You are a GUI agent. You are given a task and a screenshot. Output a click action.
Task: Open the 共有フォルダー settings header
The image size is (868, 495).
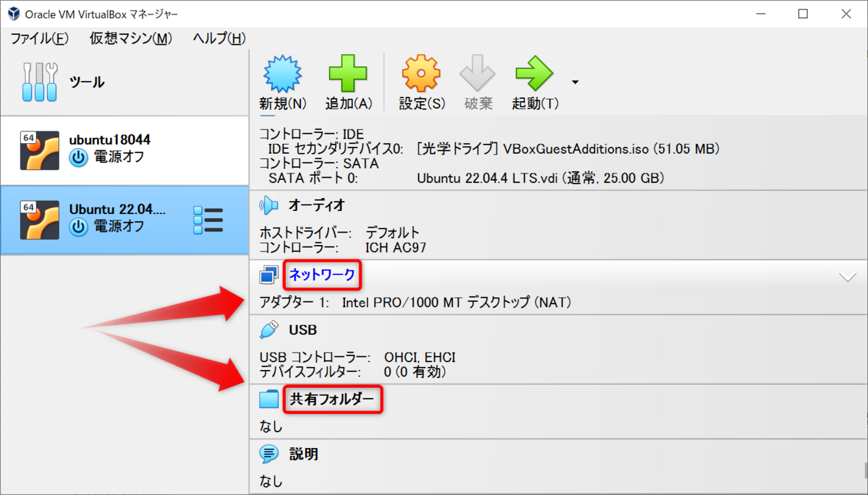point(333,399)
